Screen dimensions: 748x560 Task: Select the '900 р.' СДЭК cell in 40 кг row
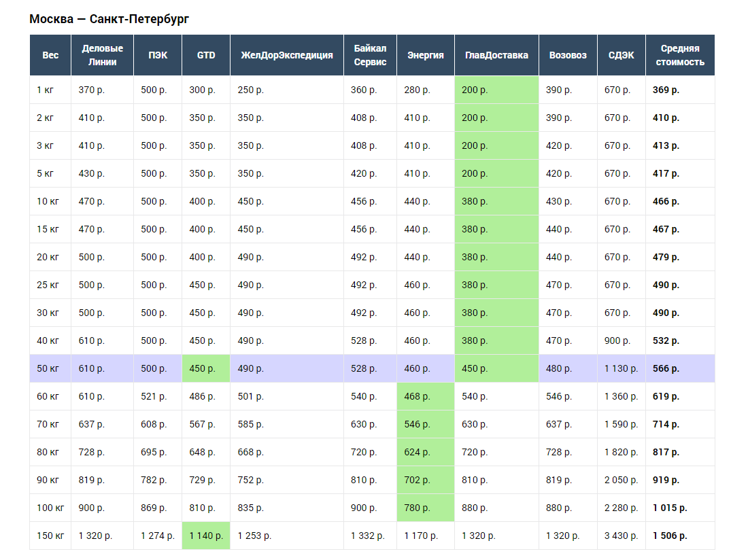click(x=621, y=340)
